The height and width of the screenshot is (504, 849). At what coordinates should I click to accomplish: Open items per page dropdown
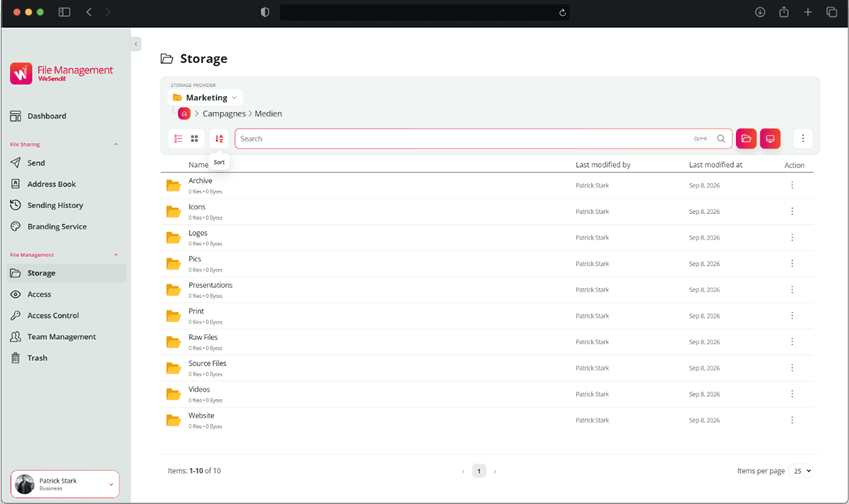[x=801, y=471]
